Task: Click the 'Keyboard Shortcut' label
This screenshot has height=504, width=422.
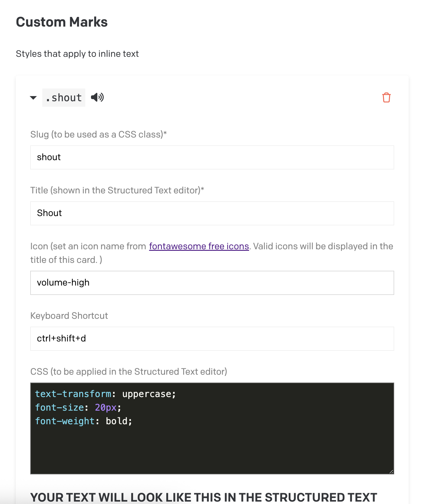Action: (x=69, y=316)
